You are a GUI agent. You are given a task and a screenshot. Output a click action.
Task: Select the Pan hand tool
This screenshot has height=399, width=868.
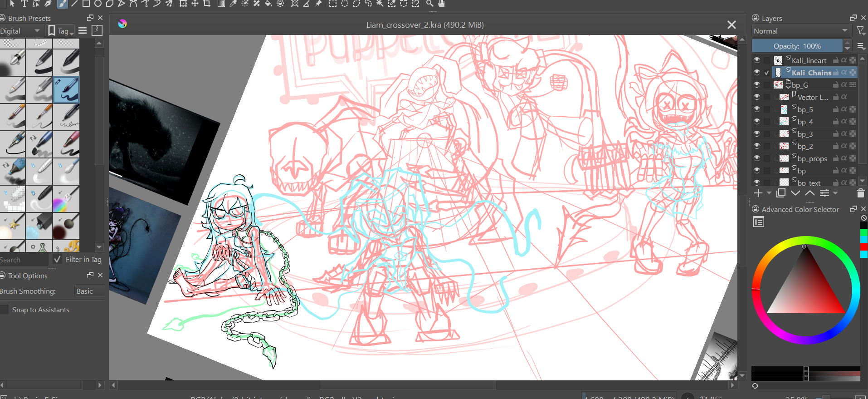pos(441,4)
